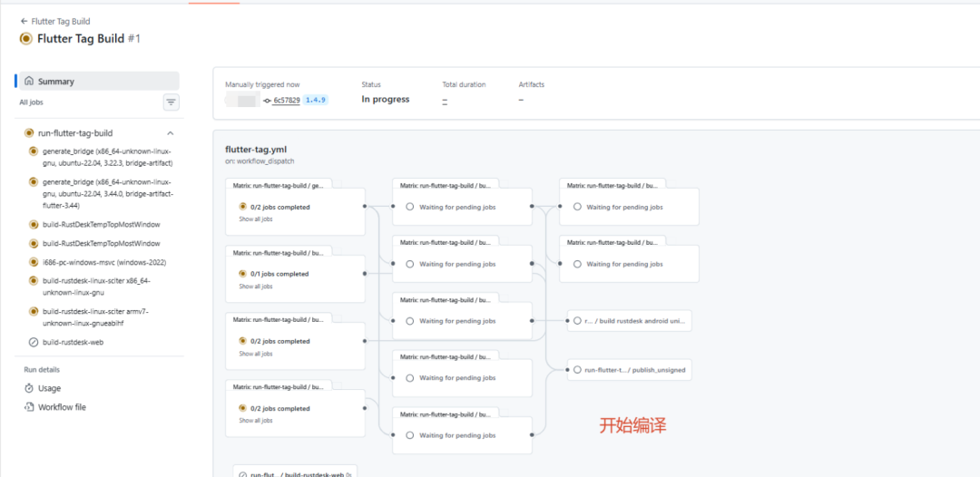
Task: Click status icon of sciter armv7-unknown-linux-gnueabihf job
Action: [34, 312]
